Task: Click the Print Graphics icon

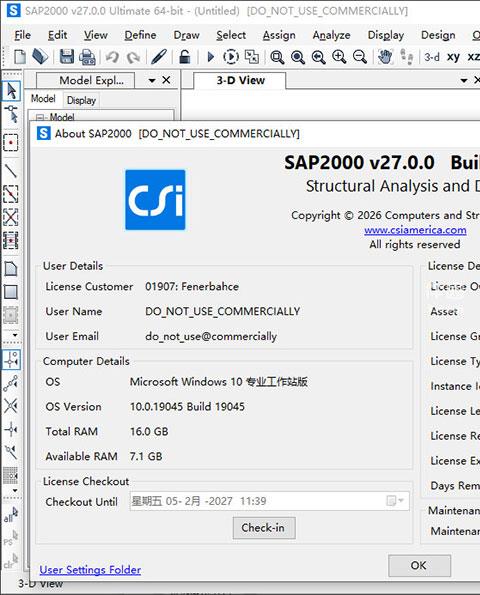Action: [x=87, y=57]
